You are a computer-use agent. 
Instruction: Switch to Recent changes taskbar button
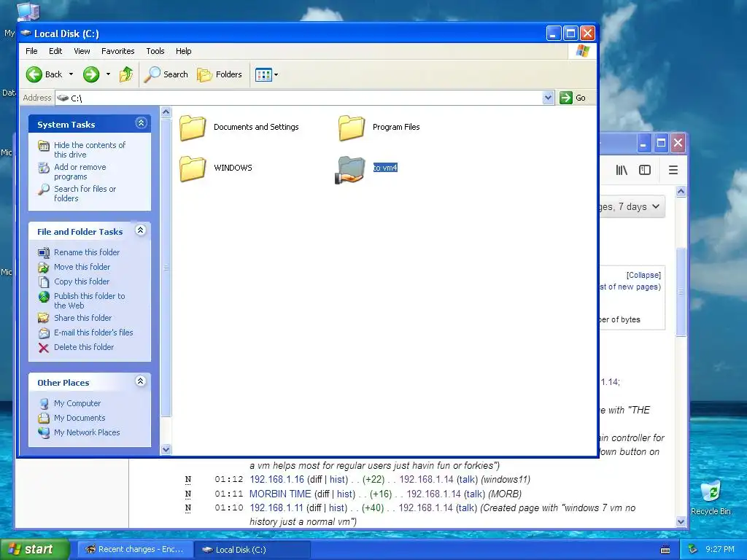(135, 550)
